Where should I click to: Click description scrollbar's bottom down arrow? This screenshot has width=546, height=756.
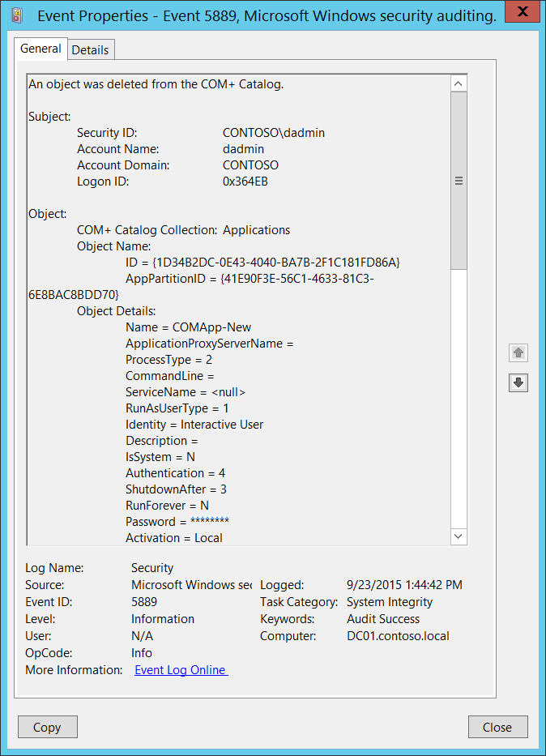[459, 536]
